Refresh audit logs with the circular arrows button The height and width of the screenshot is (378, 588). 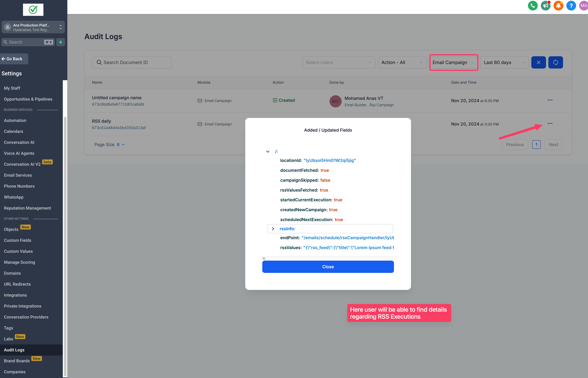pyautogui.click(x=556, y=62)
